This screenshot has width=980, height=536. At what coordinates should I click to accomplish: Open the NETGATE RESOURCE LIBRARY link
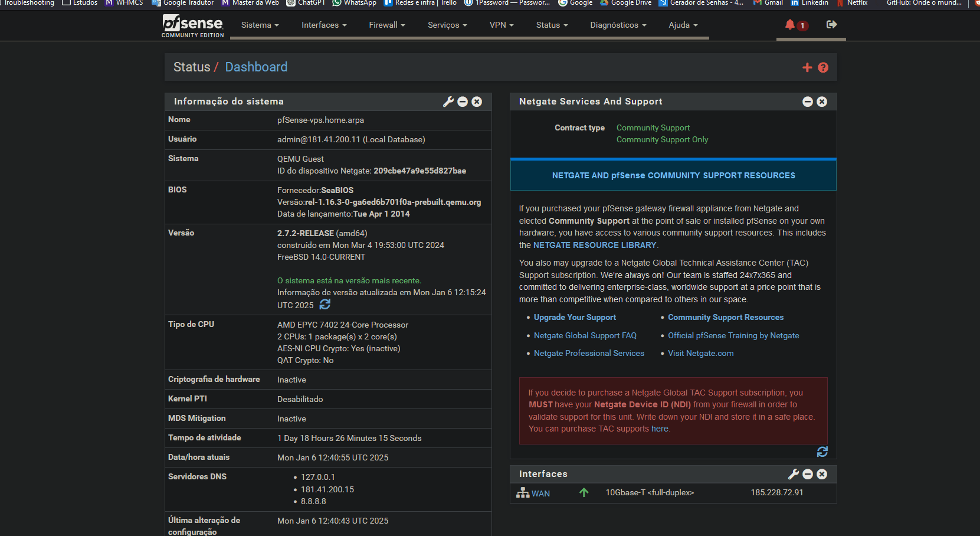595,245
